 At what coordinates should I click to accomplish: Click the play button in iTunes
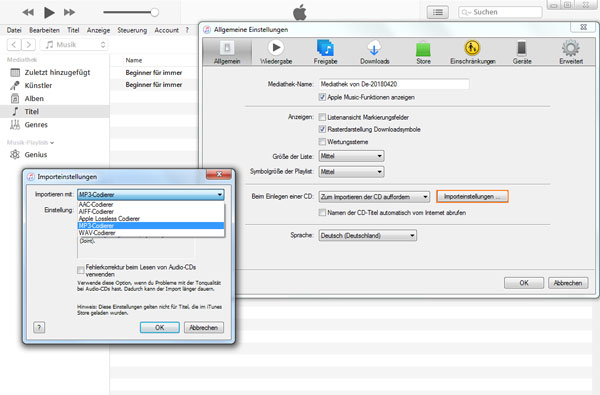[49, 12]
